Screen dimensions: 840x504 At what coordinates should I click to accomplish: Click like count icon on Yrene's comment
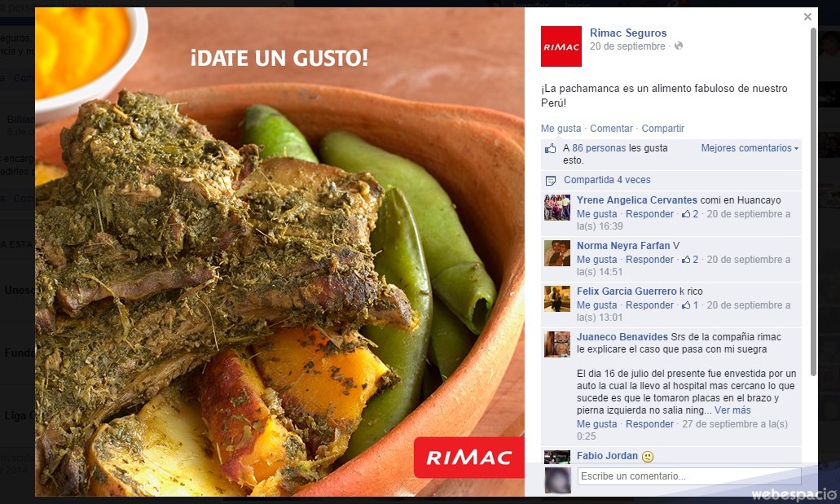coord(686,213)
